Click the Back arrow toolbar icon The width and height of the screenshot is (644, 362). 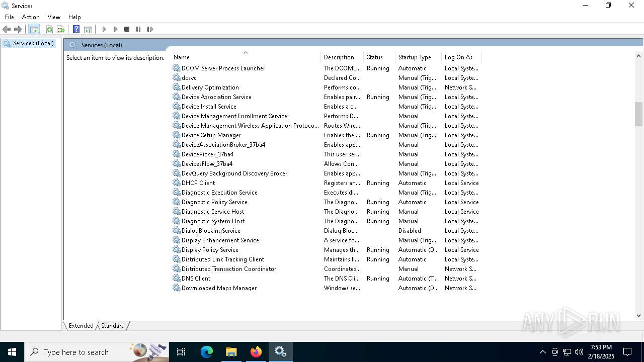point(7,29)
